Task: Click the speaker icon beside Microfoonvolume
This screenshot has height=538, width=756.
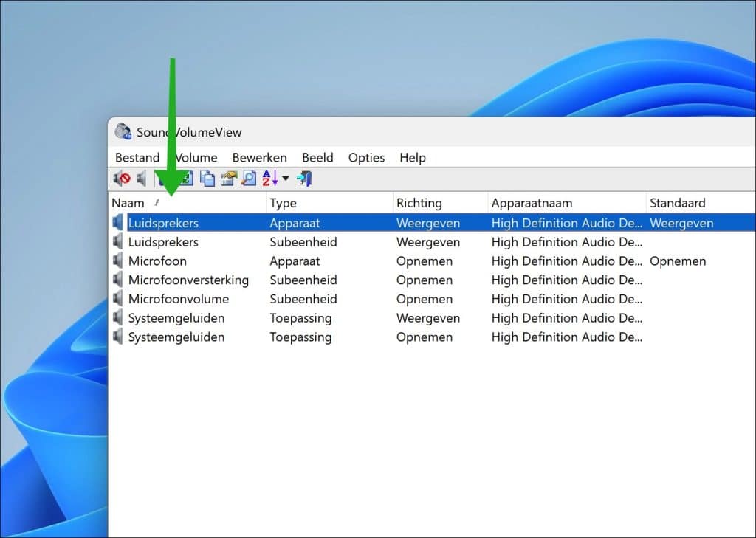Action: [117, 299]
